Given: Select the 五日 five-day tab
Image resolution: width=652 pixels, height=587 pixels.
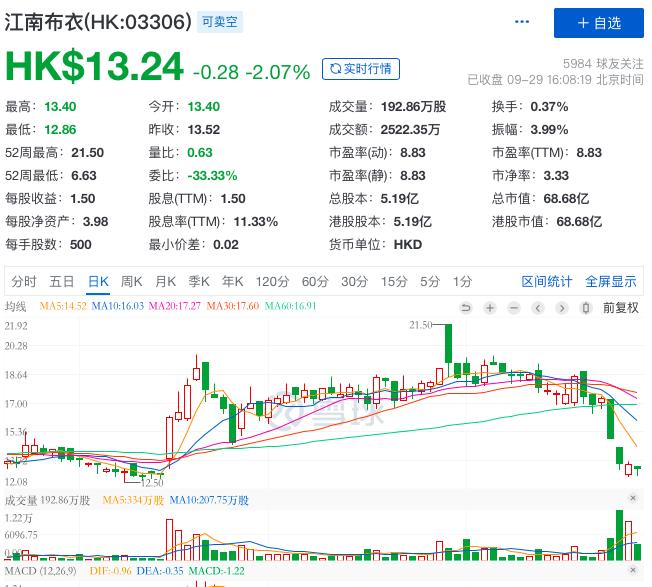Looking at the screenshot, I should pyautogui.click(x=62, y=281).
